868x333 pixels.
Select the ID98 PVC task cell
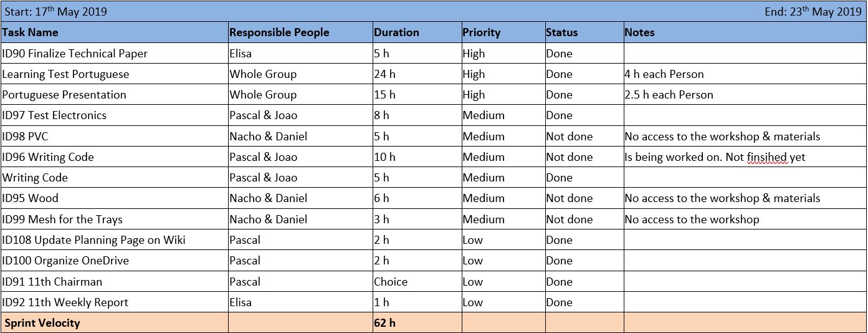25,137
